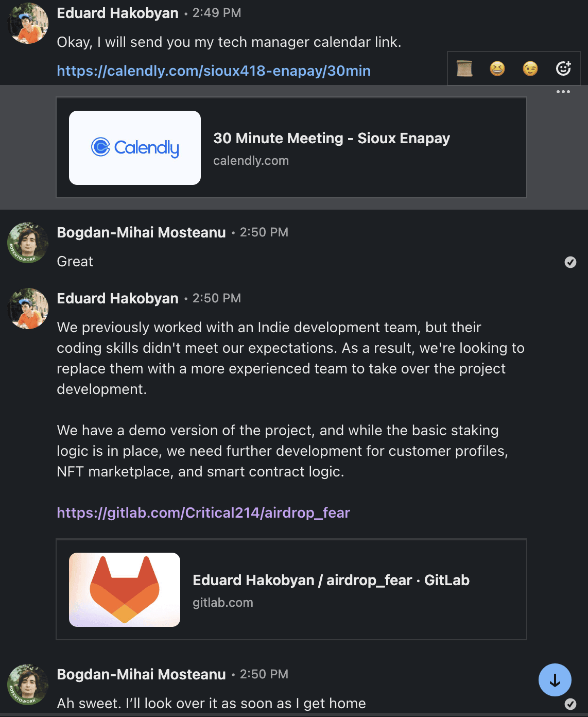588x717 pixels.
Task: React with the scroll emoji
Action: pos(464,69)
